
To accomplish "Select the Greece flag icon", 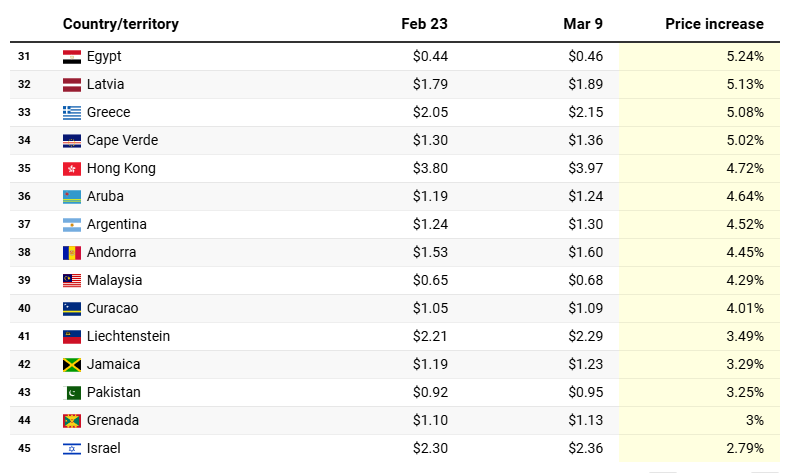I will pyautogui.click(x=72, y=112).
